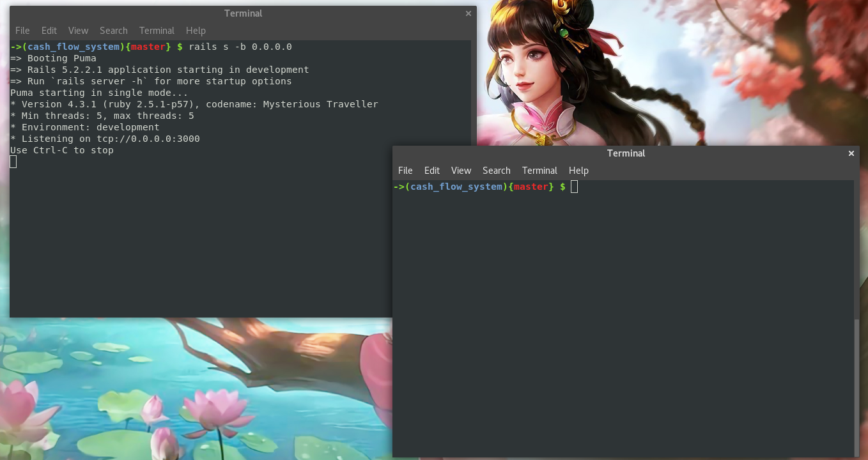Open Terminal menu in the empty-prompt terminal
The image size is (868, 460).
tap(539, 171)
